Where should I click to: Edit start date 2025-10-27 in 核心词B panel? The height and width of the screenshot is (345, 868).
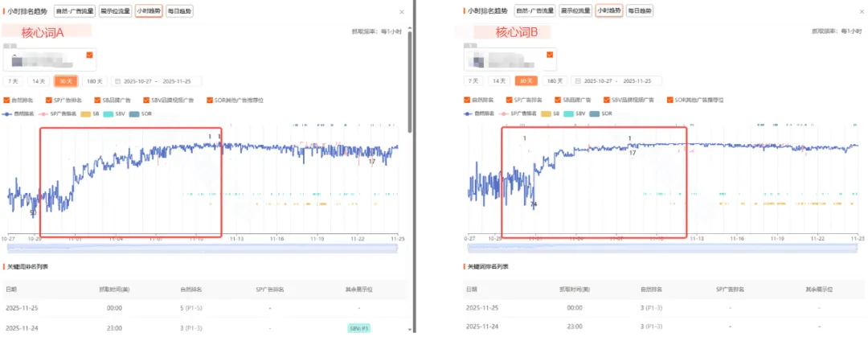(x=598, y=81)
